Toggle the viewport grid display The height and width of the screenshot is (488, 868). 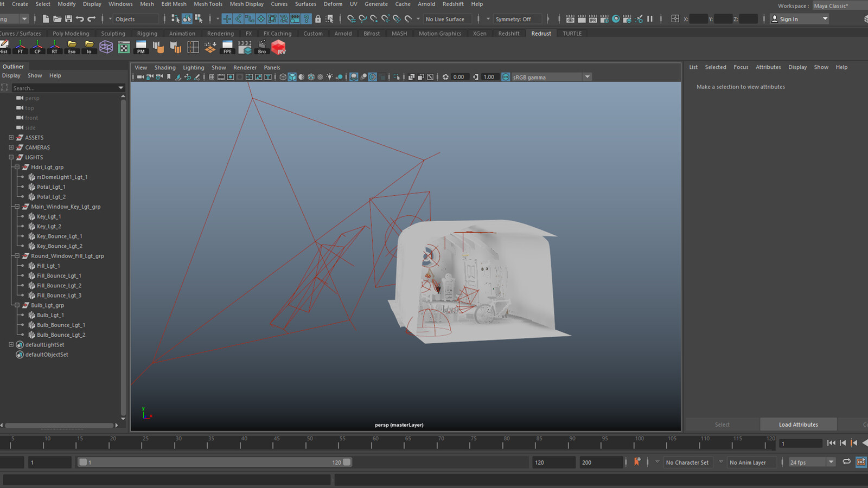pos(212,77)
